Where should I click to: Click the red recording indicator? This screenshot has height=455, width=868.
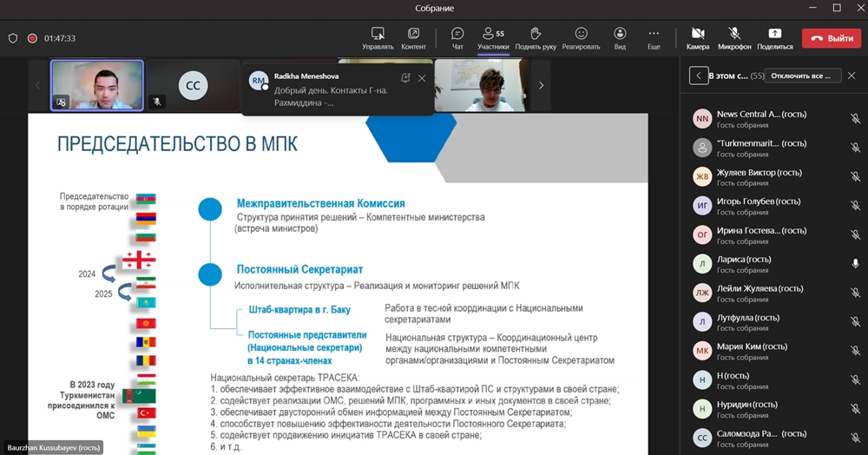point(32,38)
